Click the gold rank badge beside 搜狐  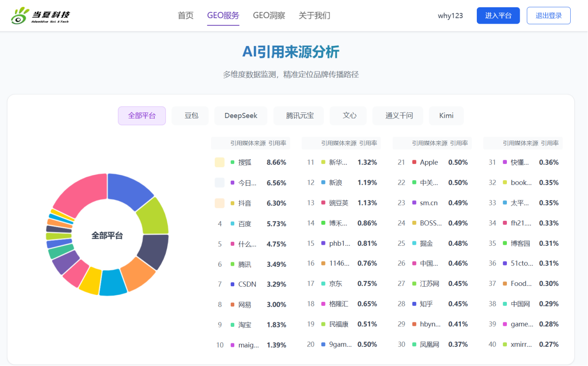pyautogui.click(x=219, y=163)
